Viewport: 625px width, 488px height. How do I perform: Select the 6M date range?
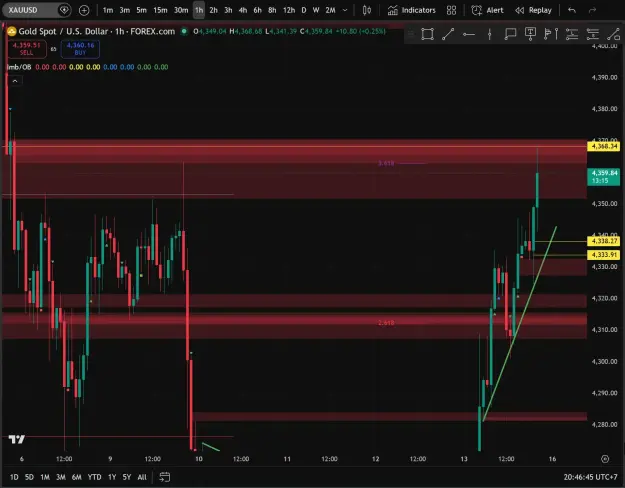tap(77, 477)
